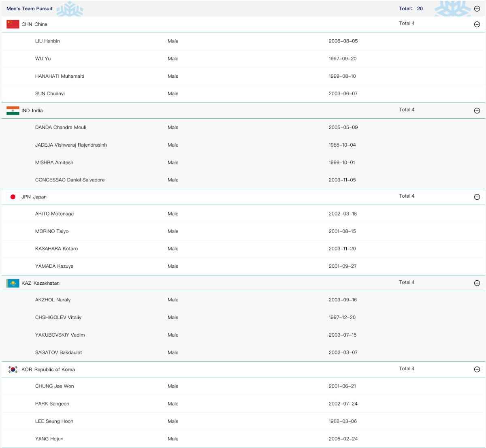Click the China flag icon
This screenshot has height=448, width=486.
point(13,24)
